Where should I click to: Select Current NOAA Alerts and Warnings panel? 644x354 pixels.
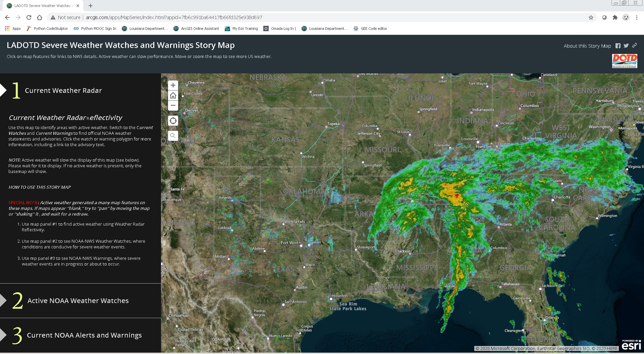pyautogui.click(x=80, y=335)
